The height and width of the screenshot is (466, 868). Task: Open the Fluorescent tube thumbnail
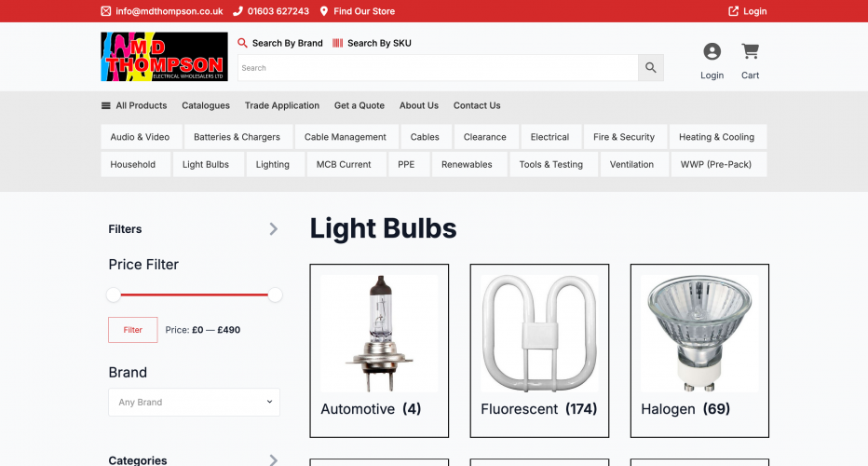539,334
